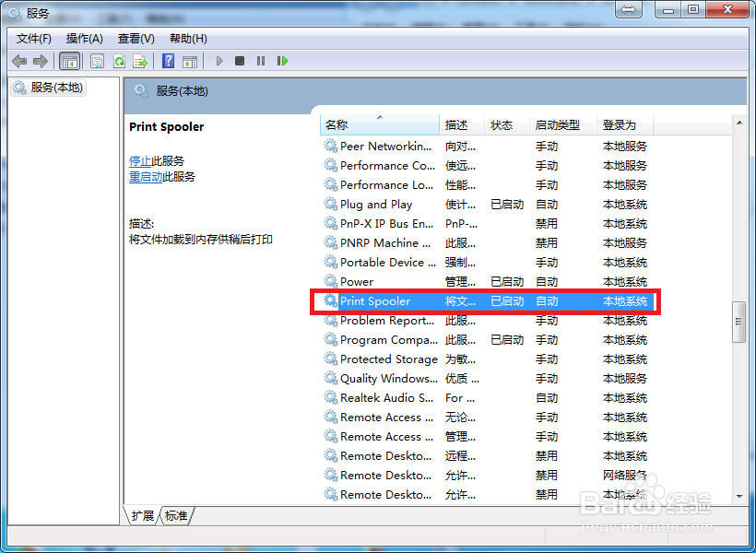Click the gear icon of Plug and Play
The height and width of the screenshot is (553, 756).
(330, 204)
